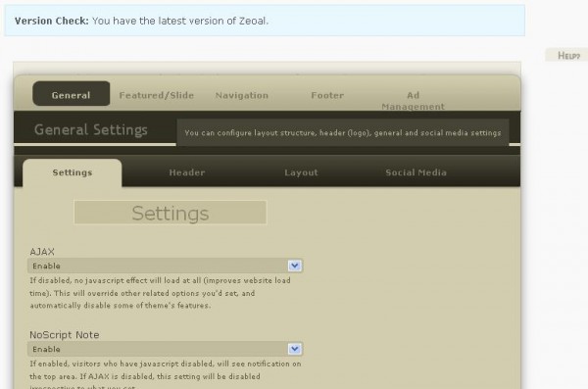This screenshot has width=588, height=389.
Task: Open the Ad Management tab
Action: pyautogui.click(x=414, y=101)
